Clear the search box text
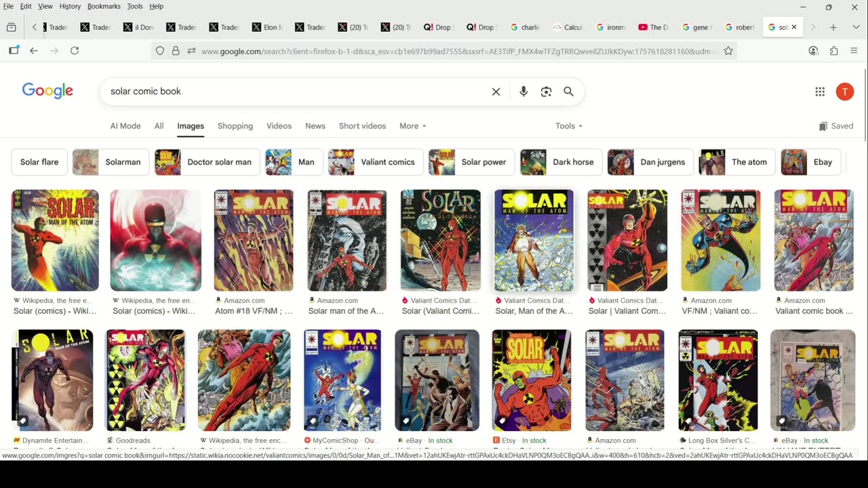The image size is (868, 488). tap(496, 91)
